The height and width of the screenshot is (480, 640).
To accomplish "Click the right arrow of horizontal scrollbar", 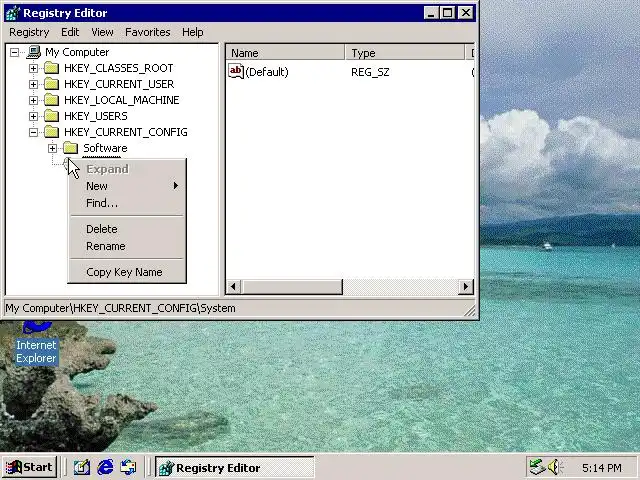I will click(x=465, y=287).
